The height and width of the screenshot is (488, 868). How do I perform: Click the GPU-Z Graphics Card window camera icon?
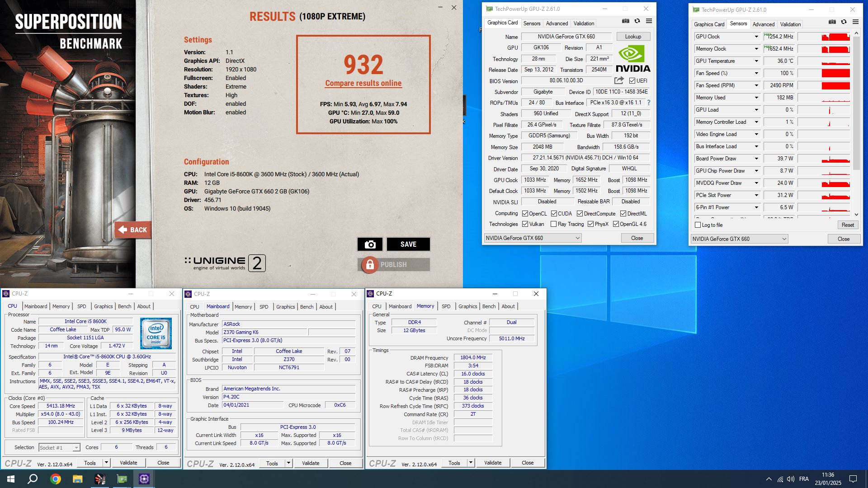[x=625, y=21]
